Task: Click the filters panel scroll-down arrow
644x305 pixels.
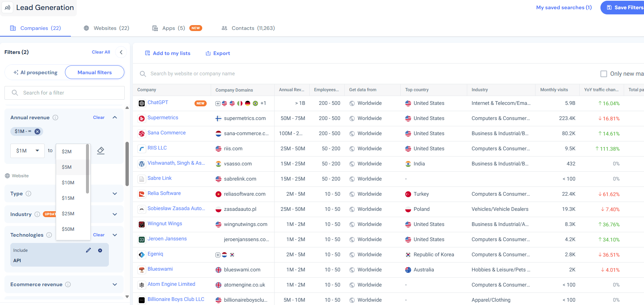Action: click(x=127, y=297)
